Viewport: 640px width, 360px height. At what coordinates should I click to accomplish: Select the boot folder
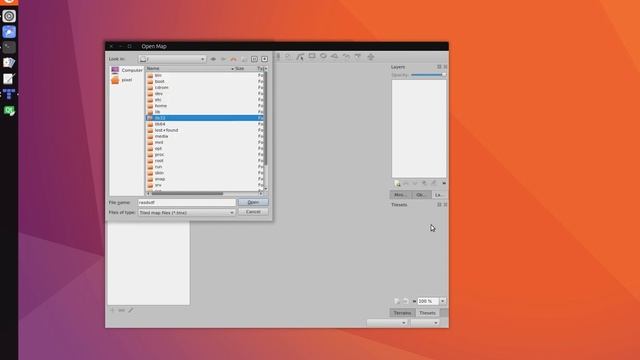[204, 81]
